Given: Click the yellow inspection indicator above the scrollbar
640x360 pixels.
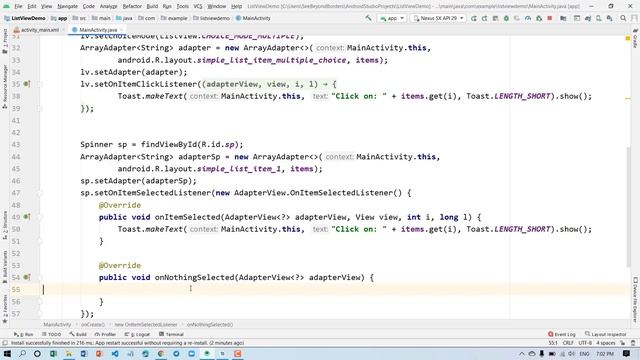Looking at the screenshot, I should pyautogui.click(x=628, y=38).
